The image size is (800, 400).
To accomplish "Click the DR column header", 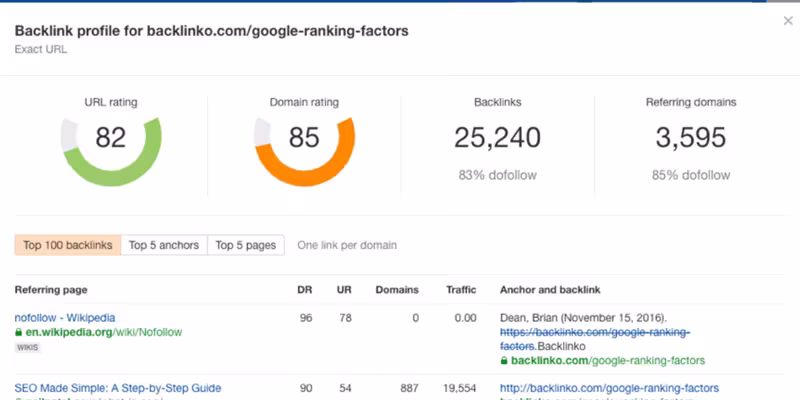I will pyautogui.click(x=305, y=290).
